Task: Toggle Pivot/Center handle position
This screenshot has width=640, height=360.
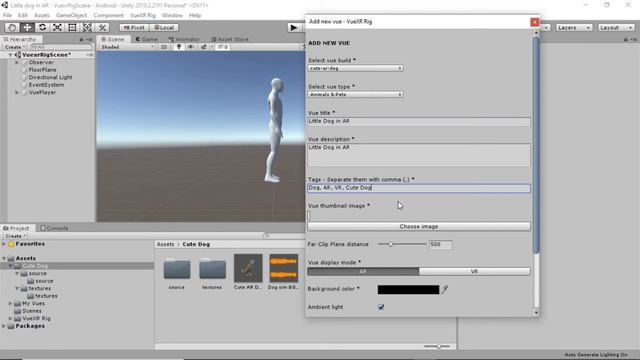Action: (134, 27)
